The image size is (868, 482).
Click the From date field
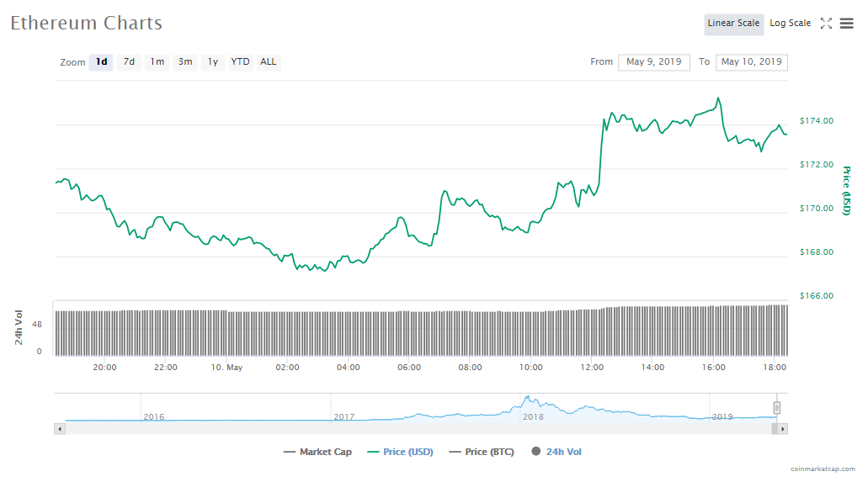(x=653, y=62)
